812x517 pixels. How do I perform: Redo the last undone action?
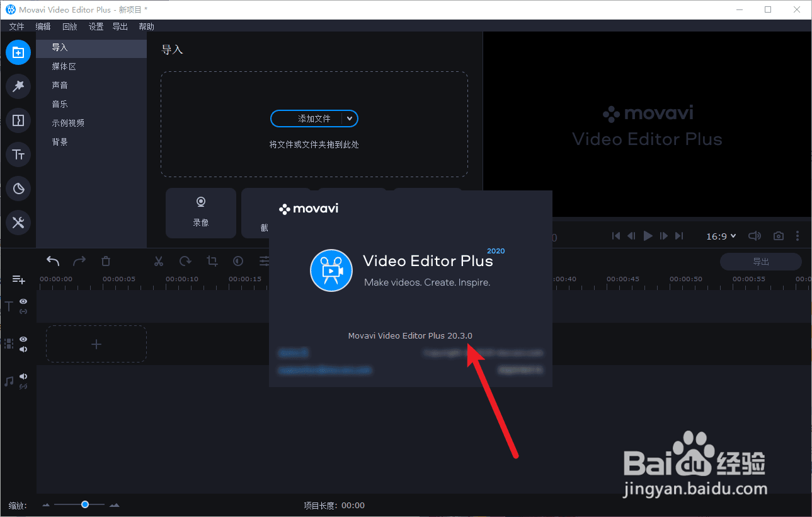pyautogui.click(x=79, y=261)
